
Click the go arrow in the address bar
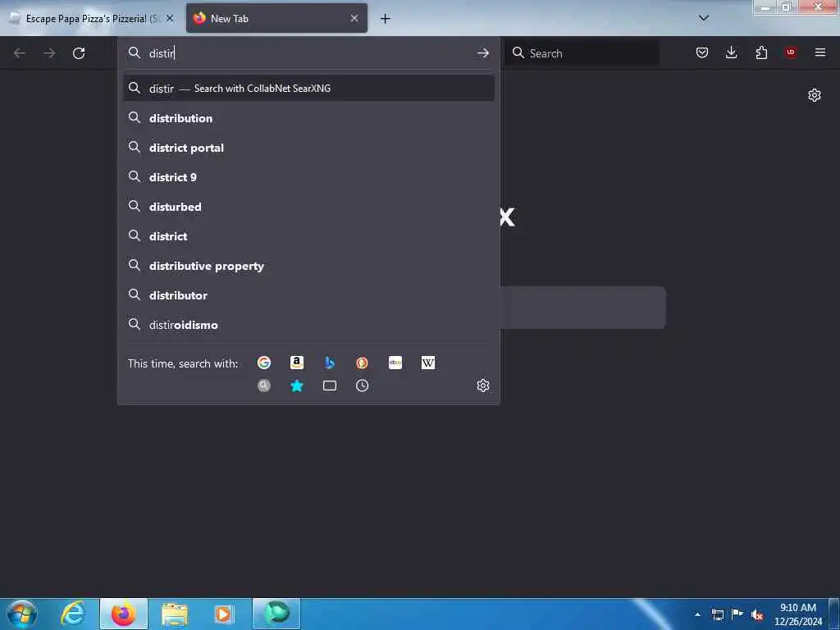click(x=482, y=52)
